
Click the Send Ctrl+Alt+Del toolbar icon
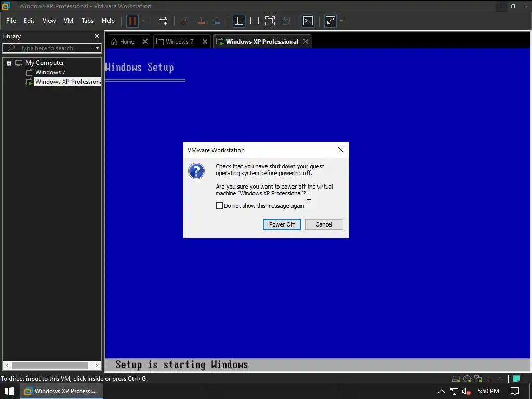tap(163, 21)
